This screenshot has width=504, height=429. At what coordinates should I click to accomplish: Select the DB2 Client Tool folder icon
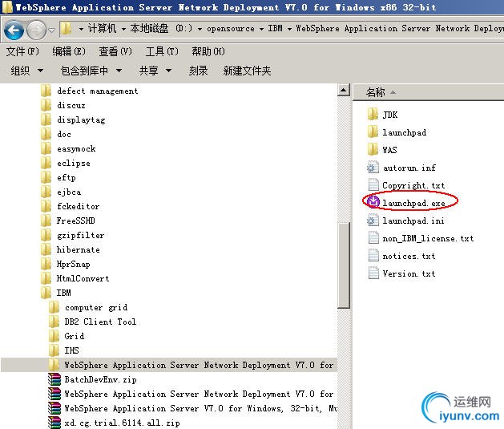(x=54, y=322)
